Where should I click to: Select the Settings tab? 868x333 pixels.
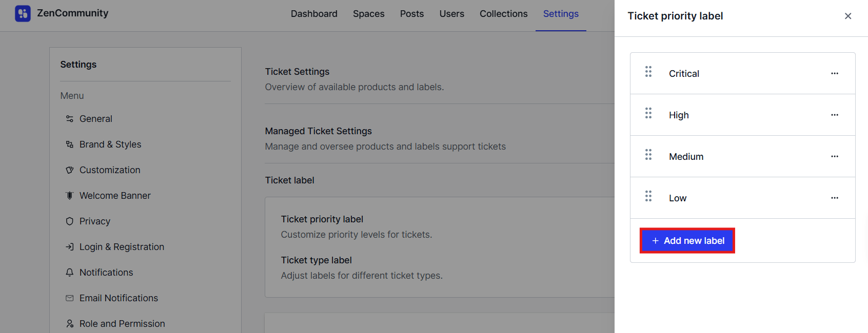561,14
